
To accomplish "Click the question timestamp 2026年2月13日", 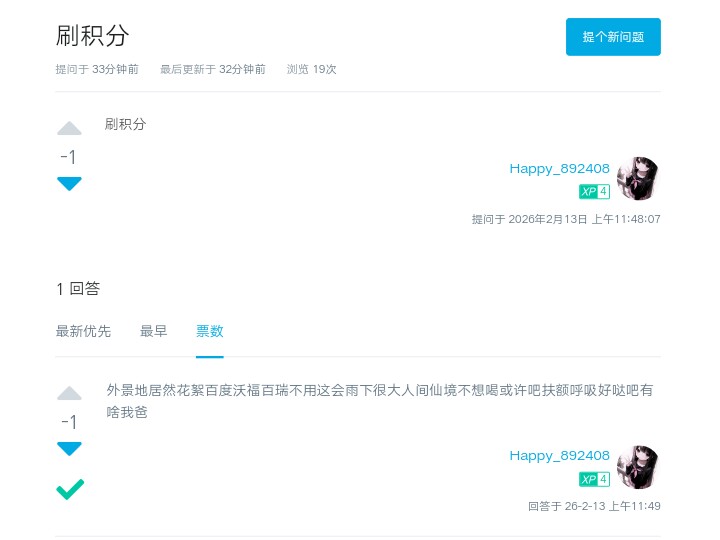I will click(x=566, y=219).
